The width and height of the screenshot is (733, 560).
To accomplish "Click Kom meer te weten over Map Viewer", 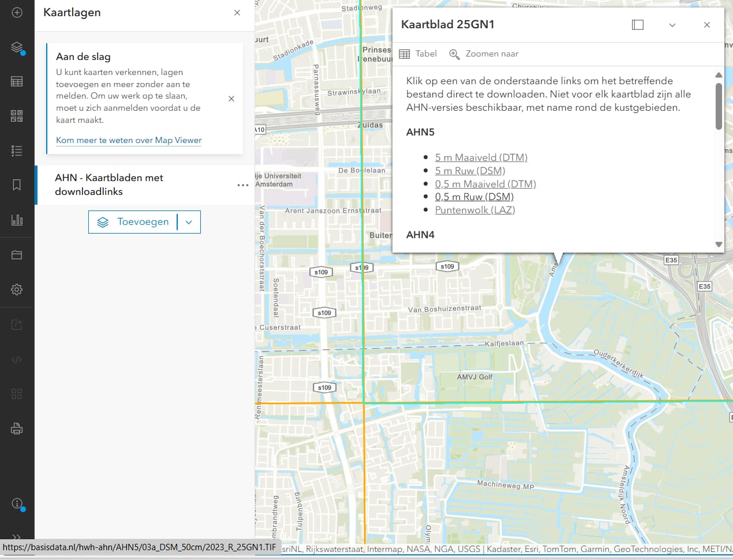I will [129, 140].
